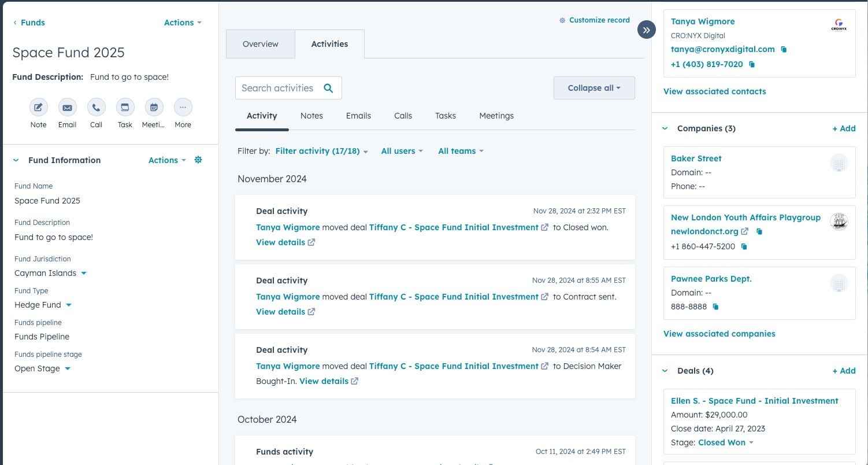Open the Meeting calendar icon
Image resolution: width=868 pixels, height=465 pixels.
coord(154,108)
